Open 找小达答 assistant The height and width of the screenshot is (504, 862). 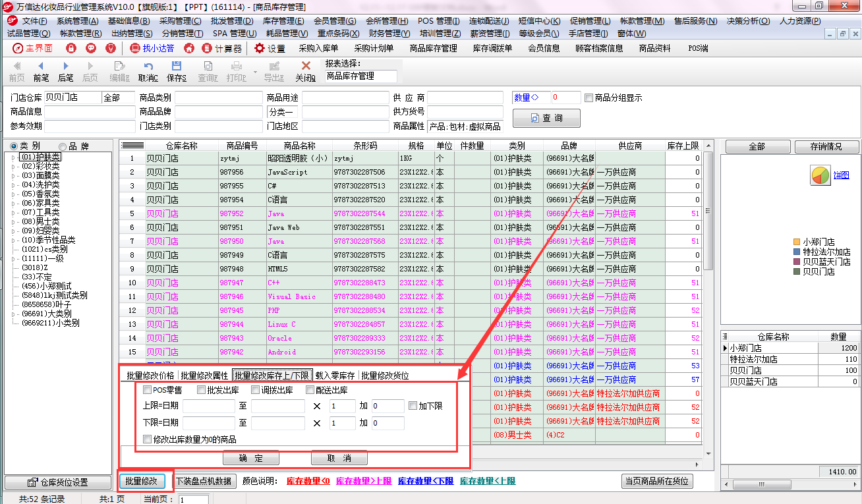coord(152,48)
